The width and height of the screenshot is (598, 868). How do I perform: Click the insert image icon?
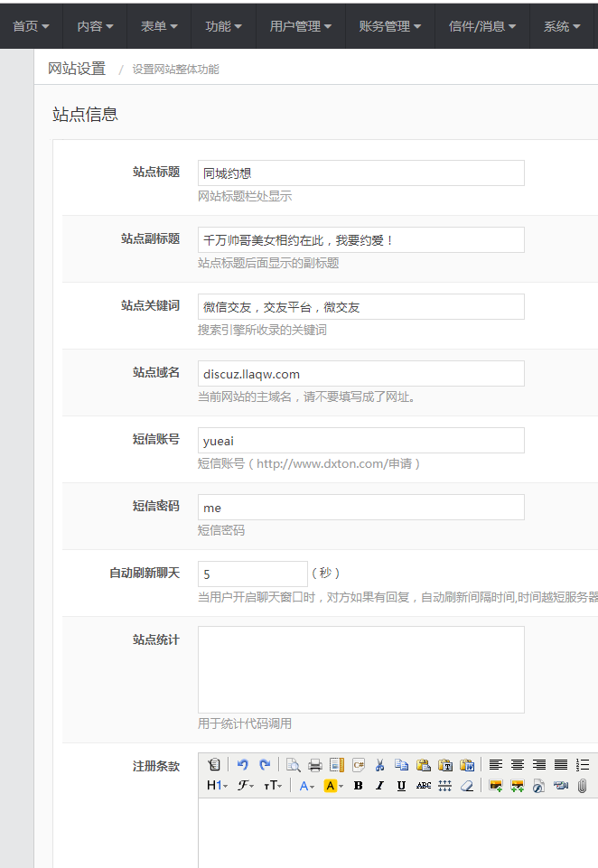click(x=495, y=786)
